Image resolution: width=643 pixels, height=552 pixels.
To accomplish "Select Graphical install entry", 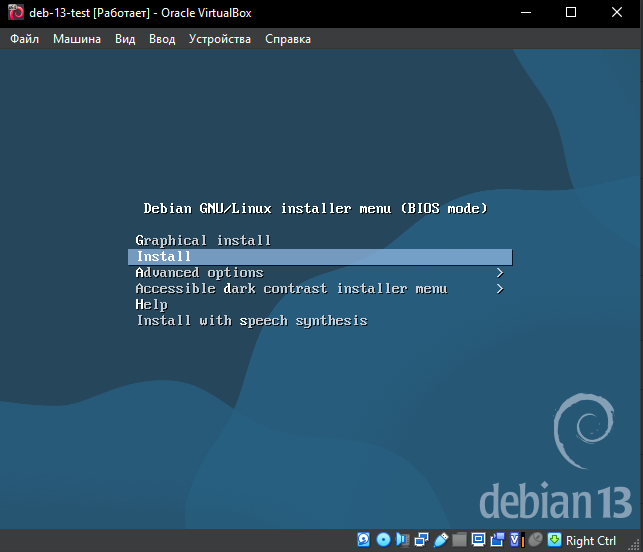I will click(x=203, y=241).
